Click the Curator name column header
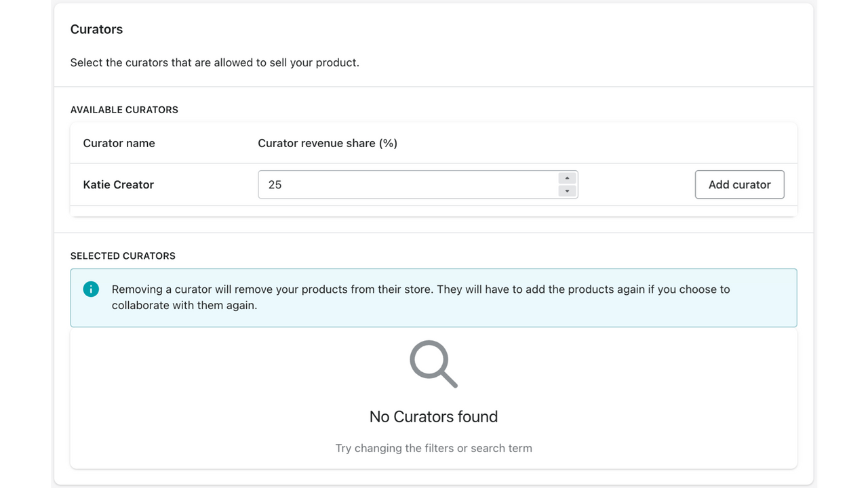 pyautogui.click(x=119, y=143)
